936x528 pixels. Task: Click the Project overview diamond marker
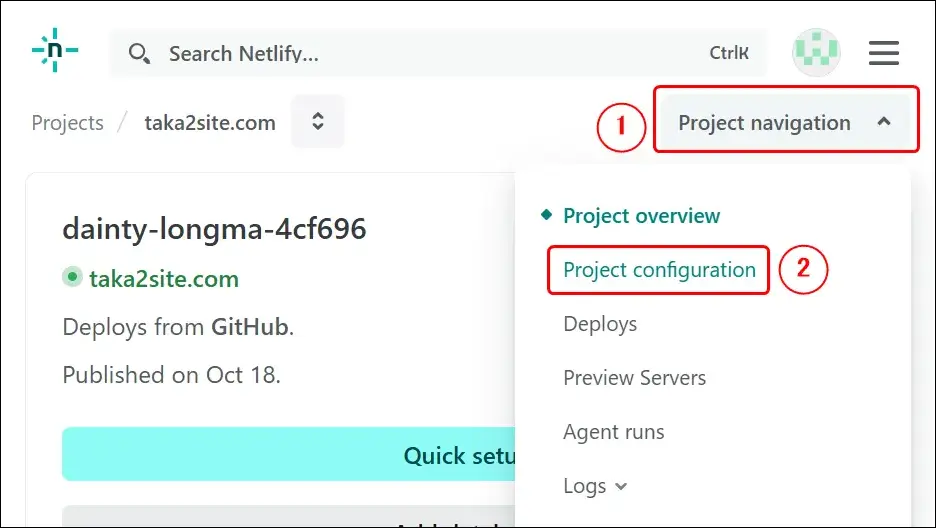(546, 215)
